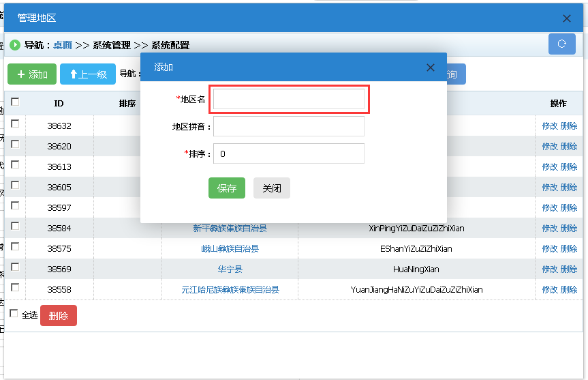
Task: Close the 管理地区 window
Action: pyautogui.click(x=567, y=19)
